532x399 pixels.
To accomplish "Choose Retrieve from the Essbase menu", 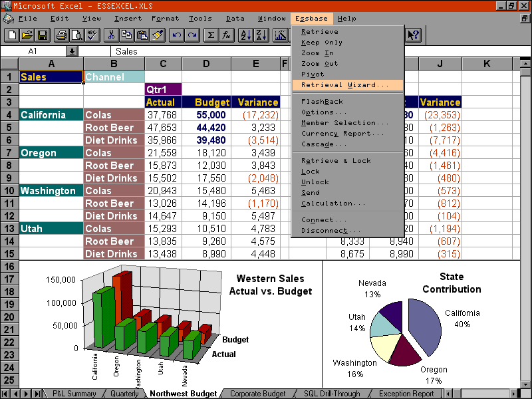I will (x=348, y=32).
